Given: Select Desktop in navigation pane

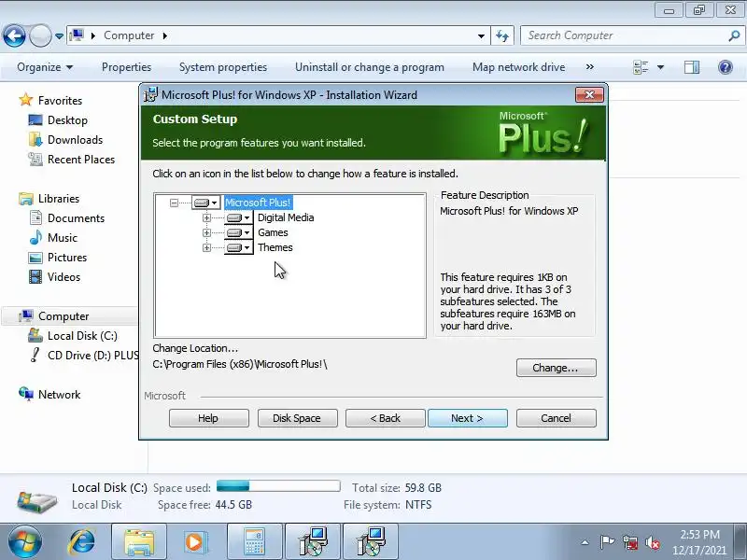Looking at the screenshot, I should pyautogui.click(x=67, y=120).
